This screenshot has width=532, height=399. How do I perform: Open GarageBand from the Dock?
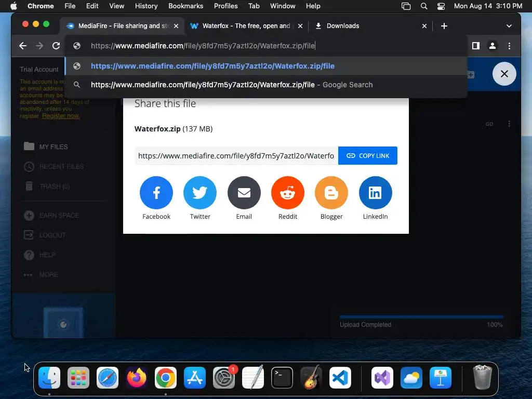(x=311, y=378)
